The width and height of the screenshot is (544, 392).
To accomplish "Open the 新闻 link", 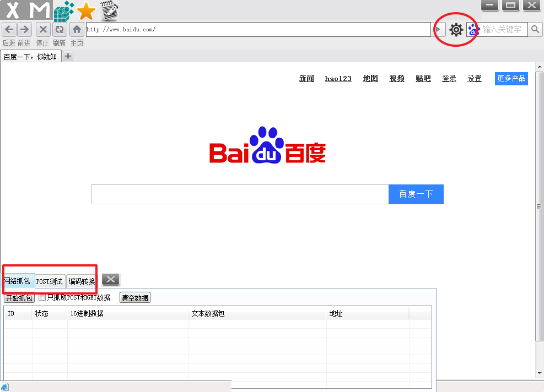I will point(306,79).
